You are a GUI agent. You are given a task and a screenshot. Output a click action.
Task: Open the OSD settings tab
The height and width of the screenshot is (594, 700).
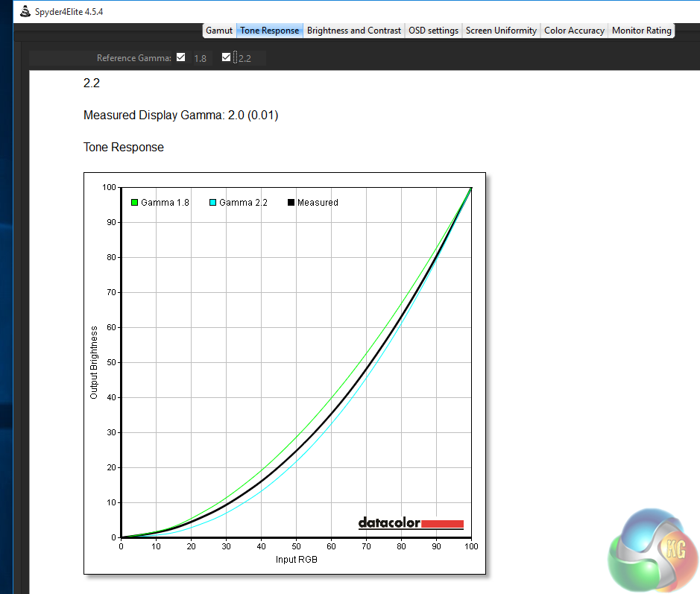(x=433, y=31)
